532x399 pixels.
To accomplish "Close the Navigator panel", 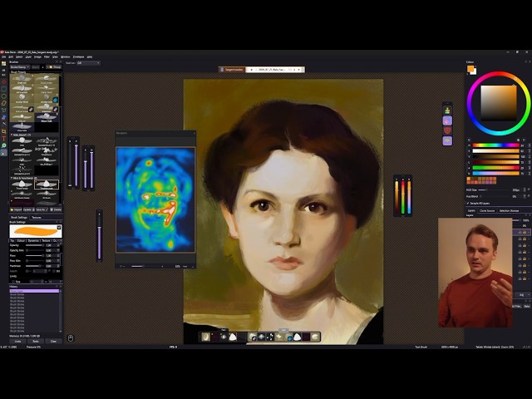I will click(x=194, y=133).
